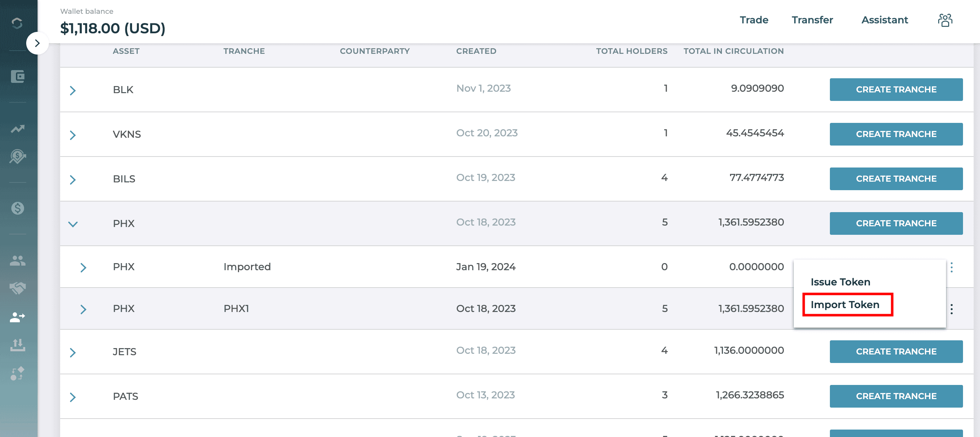Expand the JETS asset row

pos(73,352)
